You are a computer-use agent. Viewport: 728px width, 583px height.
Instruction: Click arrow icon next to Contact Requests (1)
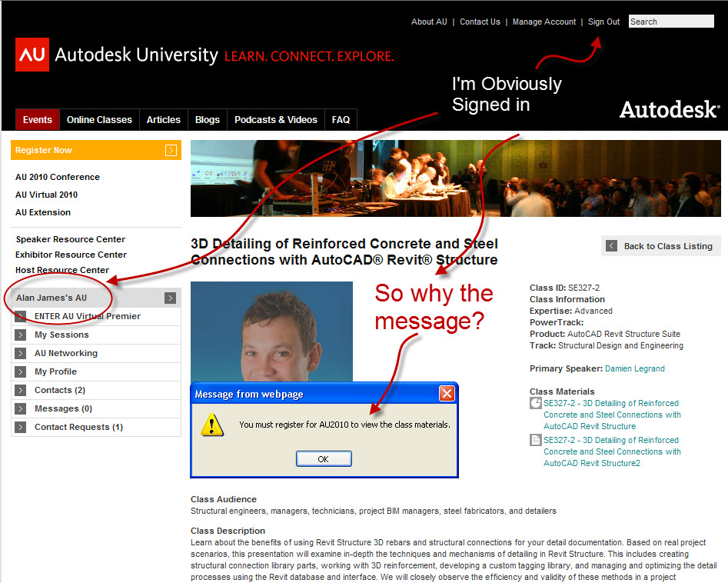[21, 427]
